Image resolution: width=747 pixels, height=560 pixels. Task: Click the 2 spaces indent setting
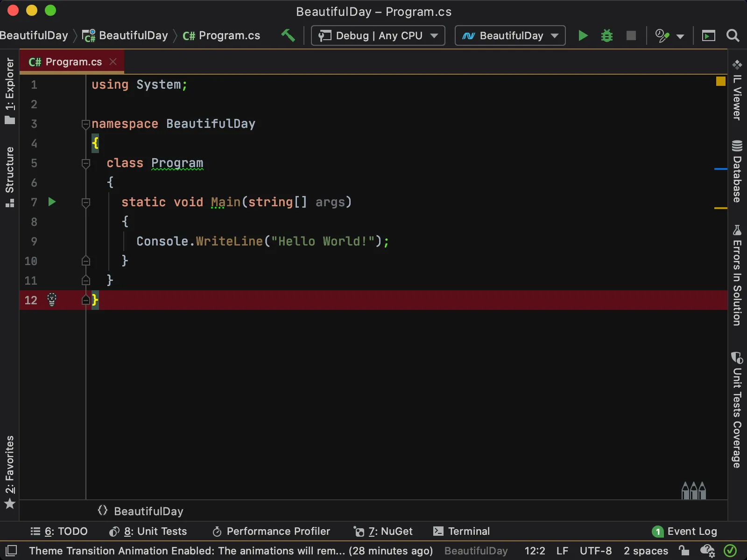646,551
